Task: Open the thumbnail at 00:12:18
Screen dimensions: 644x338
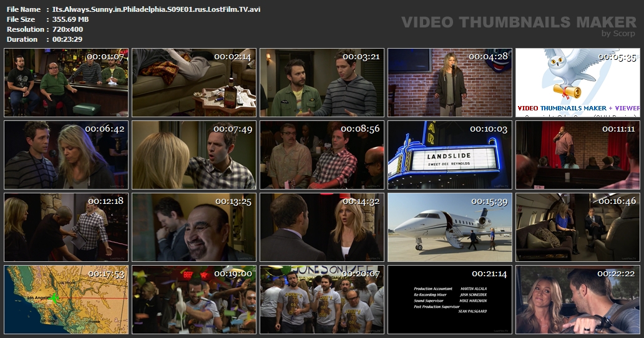Action: tap(66, 228)
